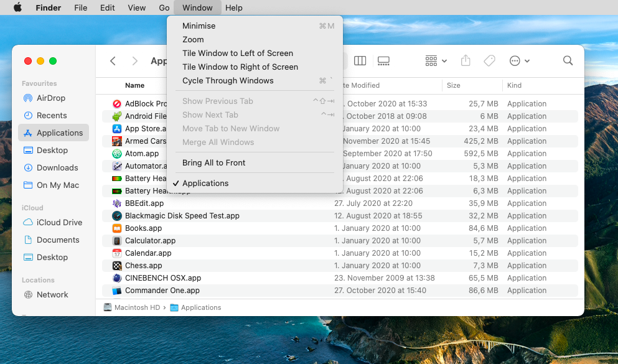Select the Android File Transfer icon
618x364 pixels.
(116, 116)
